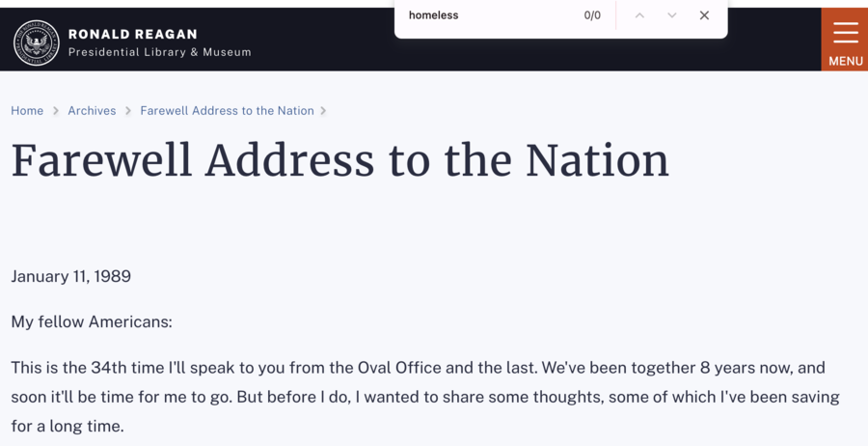868x446 pixels.
Task: Click the chevron after Farewell Address breadcrumb
Action: click(x=323, y=111)
